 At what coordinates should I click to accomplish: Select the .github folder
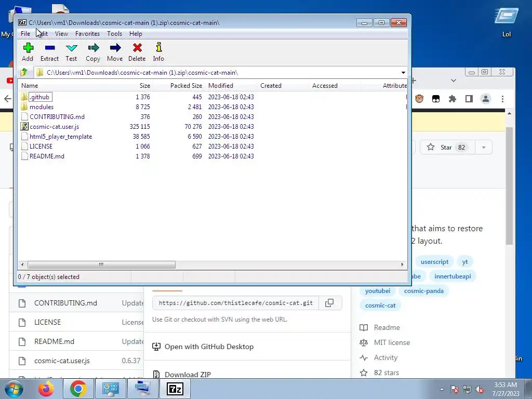(39, 97)
